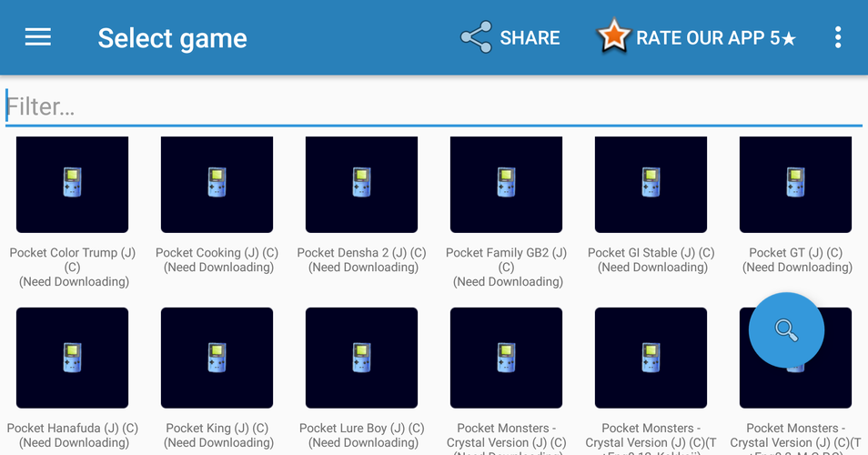
Task: Select the Pocket Family GB2 thumbnail
Action: click(x=506, y=185)
